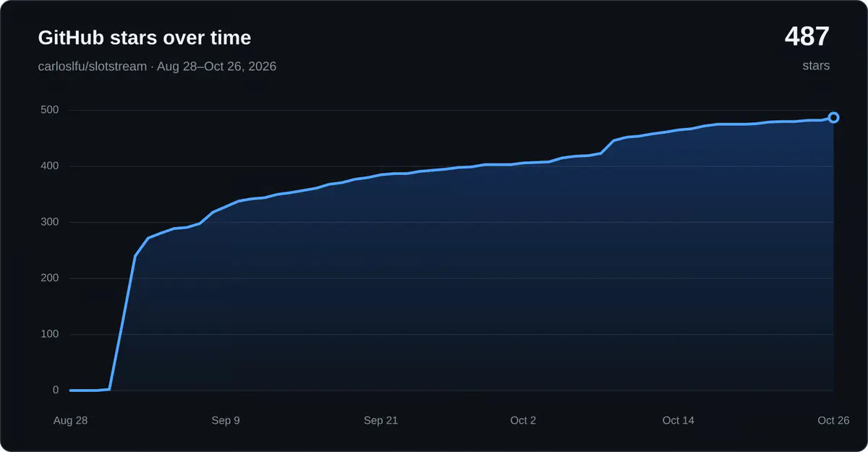Click the 487 total stars value
868x452 pixels.
tap(807, 37)
